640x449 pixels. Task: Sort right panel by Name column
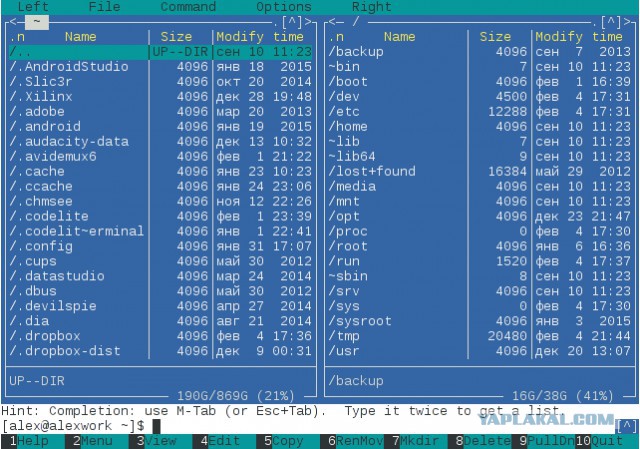pyautogui.click(x=399, y=37)
